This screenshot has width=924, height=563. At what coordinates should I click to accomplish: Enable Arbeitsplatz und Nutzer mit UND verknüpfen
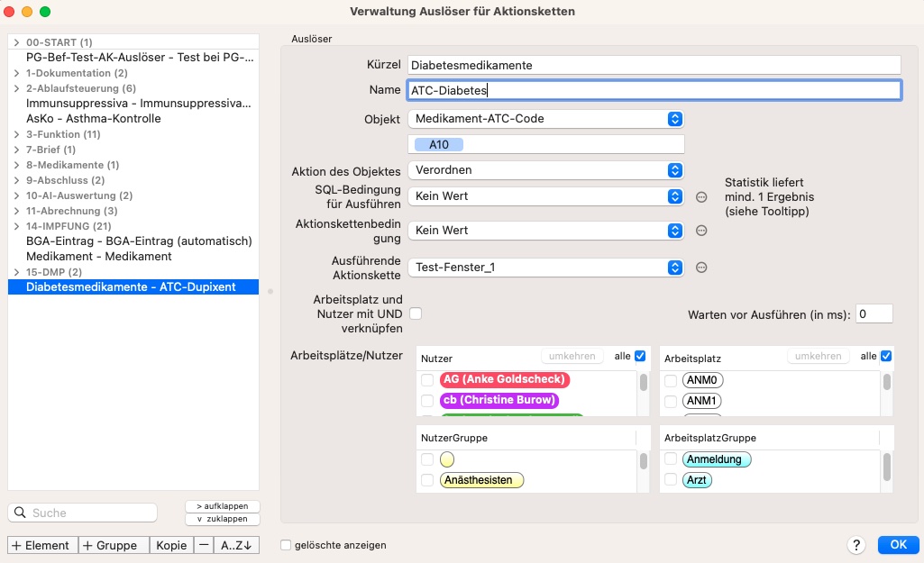click(x=416, y=313)
